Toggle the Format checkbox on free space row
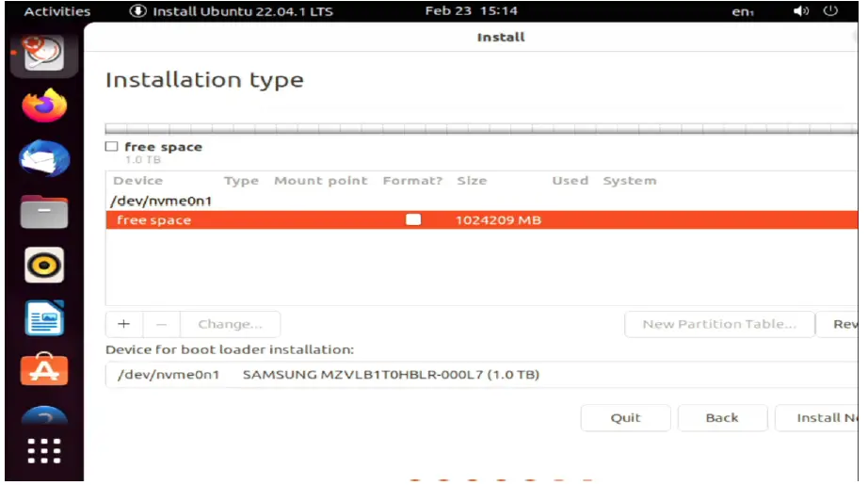The height and width of the screenshot is (485, 868). [413, 219]
